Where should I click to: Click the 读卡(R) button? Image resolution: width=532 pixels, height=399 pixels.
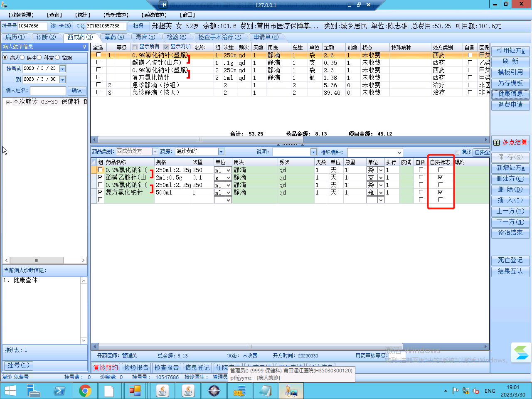click(x=61, y=26)
